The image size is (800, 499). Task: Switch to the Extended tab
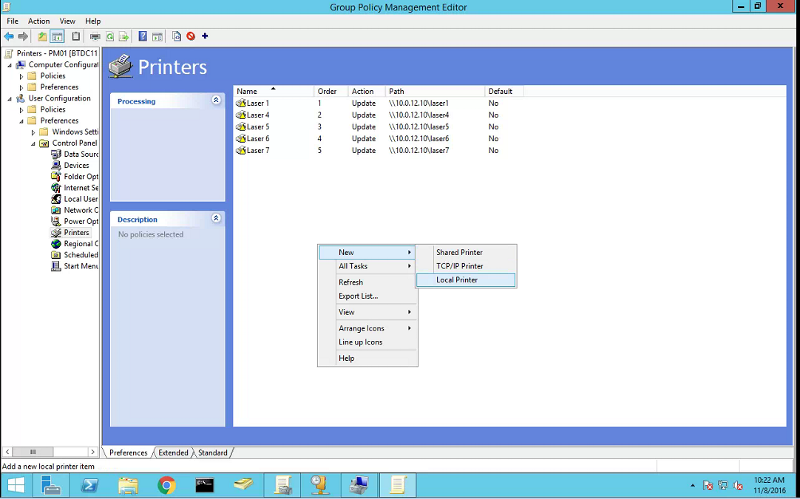pyautogui.click(x=173, y=453)
